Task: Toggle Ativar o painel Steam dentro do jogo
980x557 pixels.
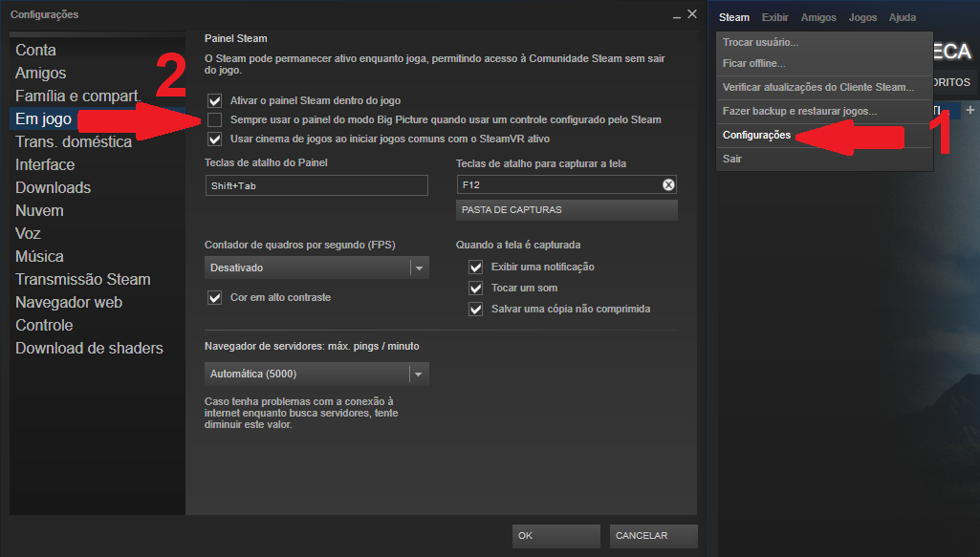Action: tap(214, 100)
